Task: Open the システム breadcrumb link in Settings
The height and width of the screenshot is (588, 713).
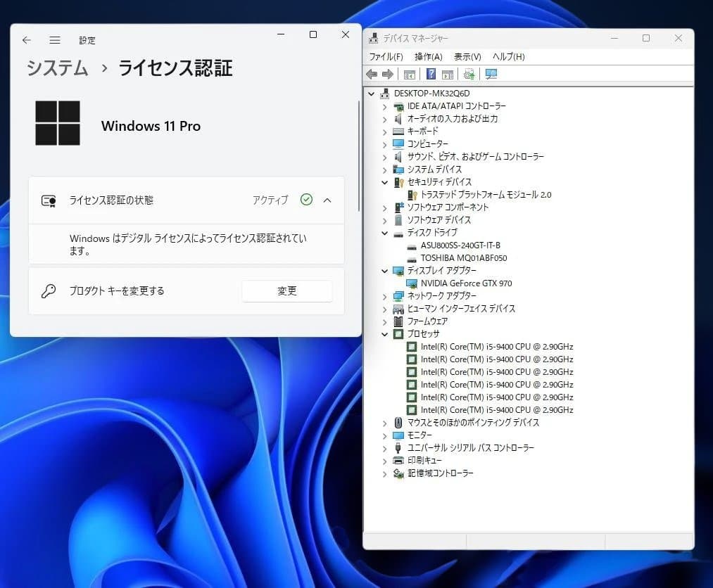Action: tap(56, 68)
